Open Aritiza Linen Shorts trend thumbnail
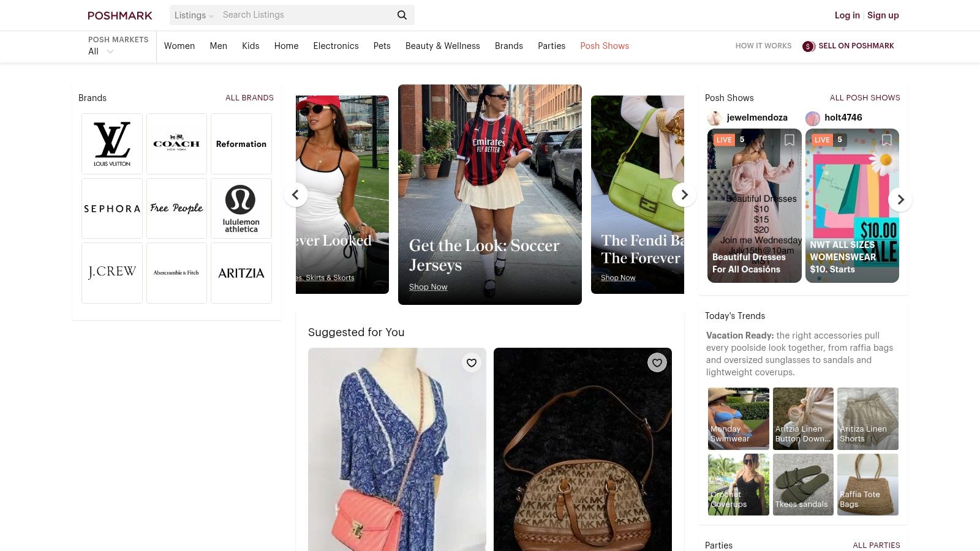The height and width of the screenshot is (551, 980). (868, 419)
